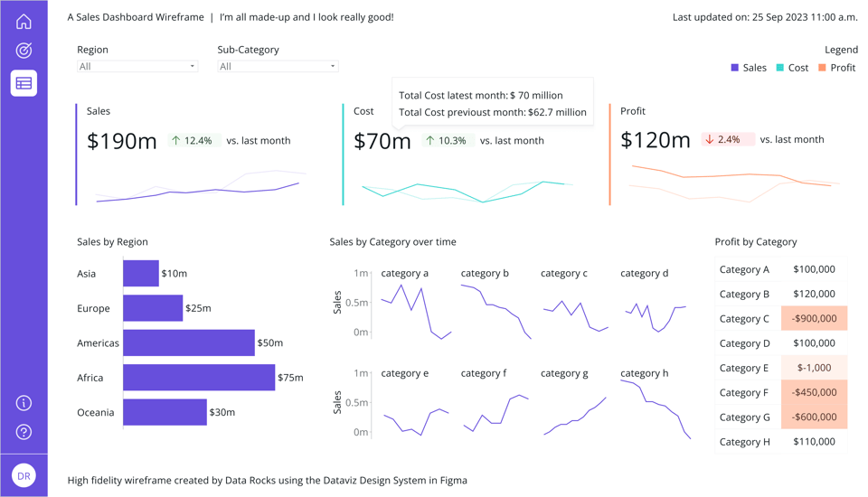The image size is (868, 497).
Task: Click the Category C -$900,000 cell
Action: 815,318
